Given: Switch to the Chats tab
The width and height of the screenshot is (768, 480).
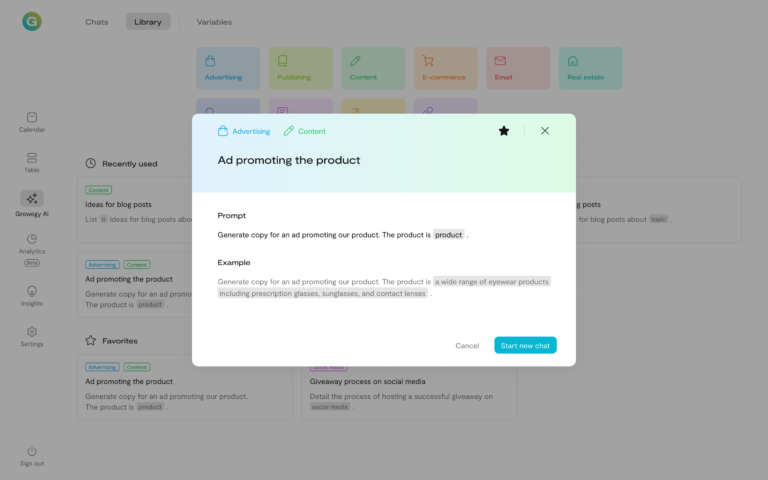Looking at the screenshot, I should 97,22.
